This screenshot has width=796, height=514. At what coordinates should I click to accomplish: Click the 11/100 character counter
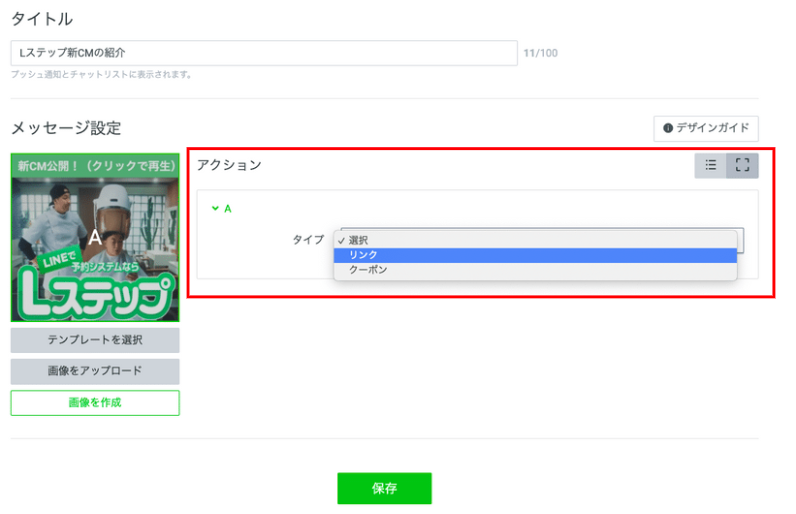(x=541, y=53)
